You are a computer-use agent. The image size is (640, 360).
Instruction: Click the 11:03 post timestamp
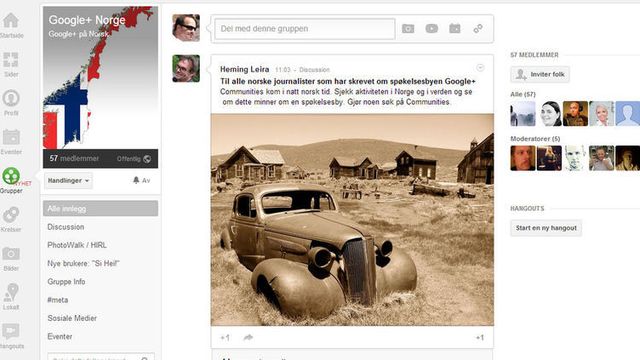282,70
